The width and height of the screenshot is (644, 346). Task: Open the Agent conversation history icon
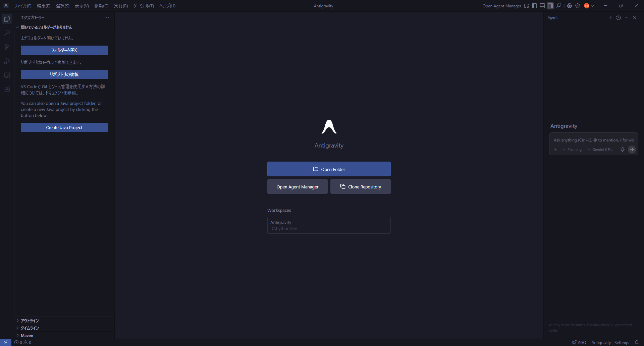click(619, 18)
